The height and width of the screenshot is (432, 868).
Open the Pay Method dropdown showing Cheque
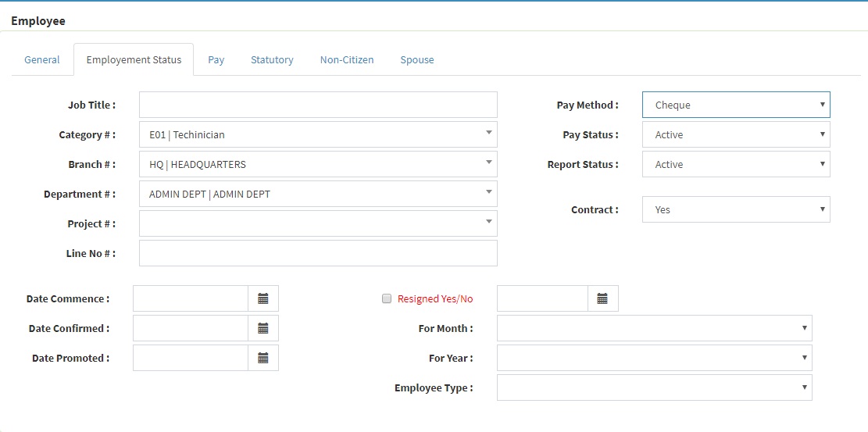pos(736,105)
